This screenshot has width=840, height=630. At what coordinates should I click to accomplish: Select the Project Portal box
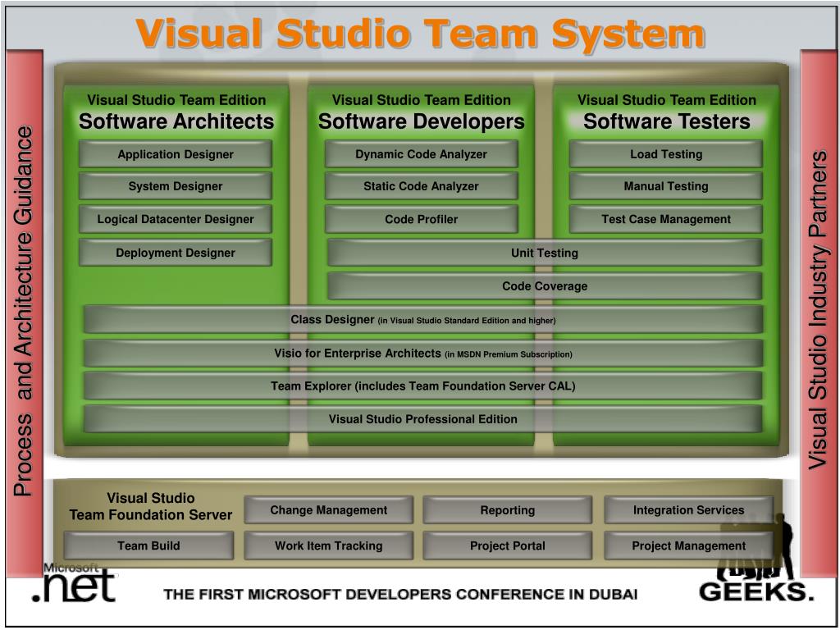507,546
